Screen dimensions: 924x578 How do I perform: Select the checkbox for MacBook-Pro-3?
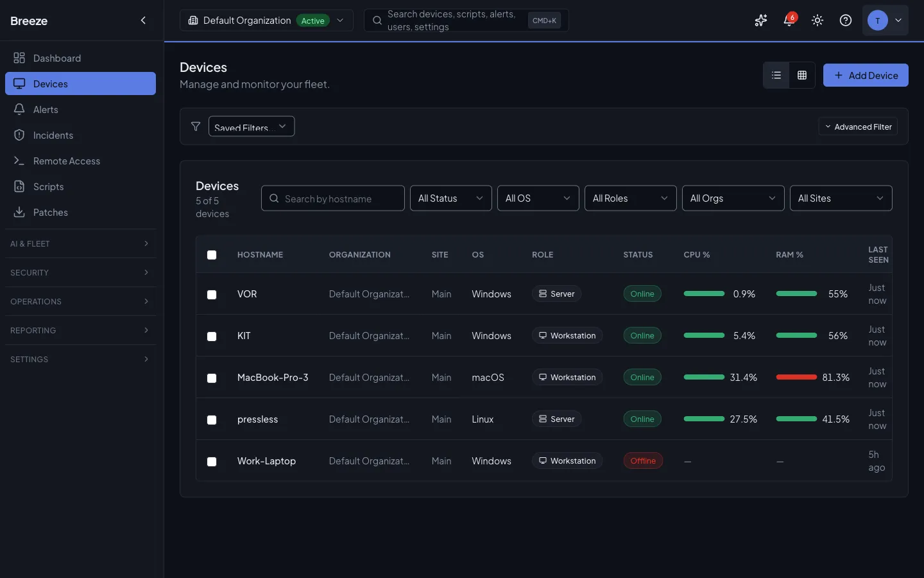[x=212, y=378]
